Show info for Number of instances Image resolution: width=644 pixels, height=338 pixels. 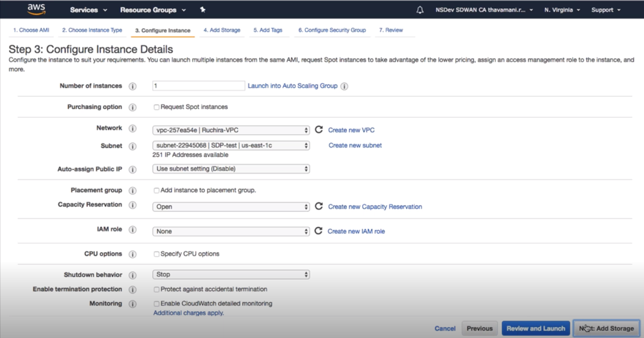click(132, 86)
